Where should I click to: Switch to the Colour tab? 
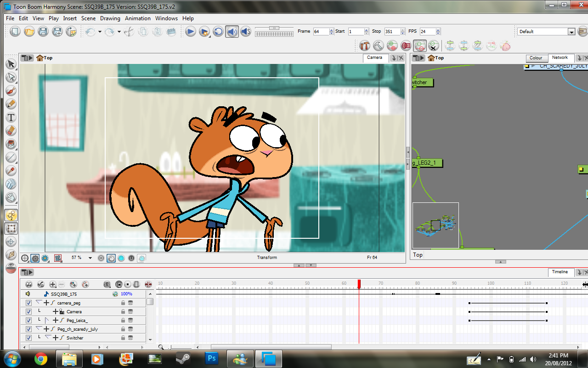[536, 58]
